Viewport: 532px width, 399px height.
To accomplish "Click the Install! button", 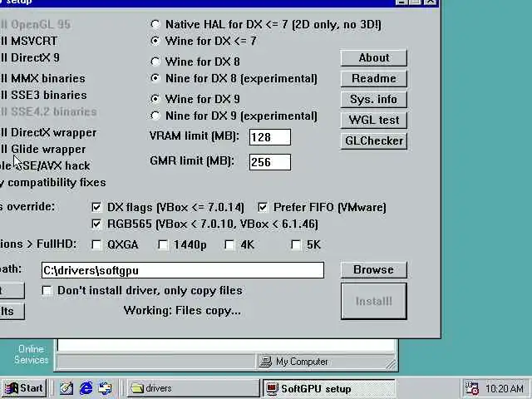I will pos(374,301).
